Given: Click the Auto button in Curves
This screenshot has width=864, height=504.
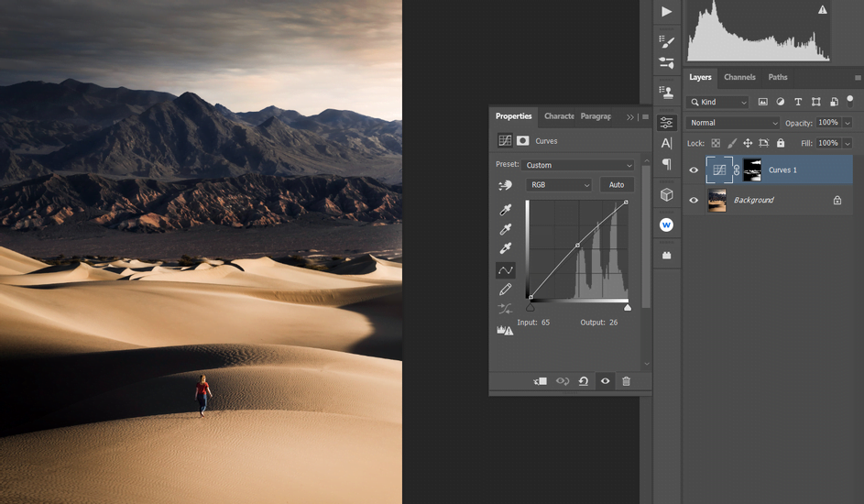Looking at the screenshot, I should point(617,185).
